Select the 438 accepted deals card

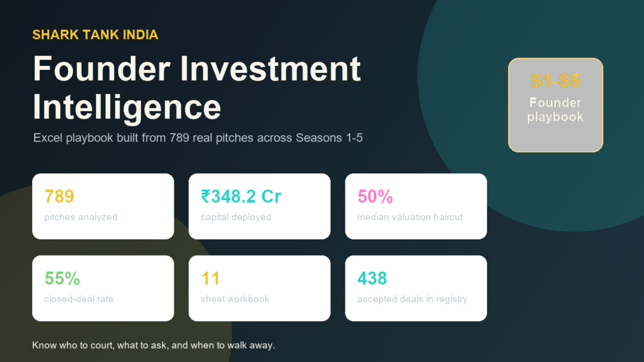(x=416, y=288)
